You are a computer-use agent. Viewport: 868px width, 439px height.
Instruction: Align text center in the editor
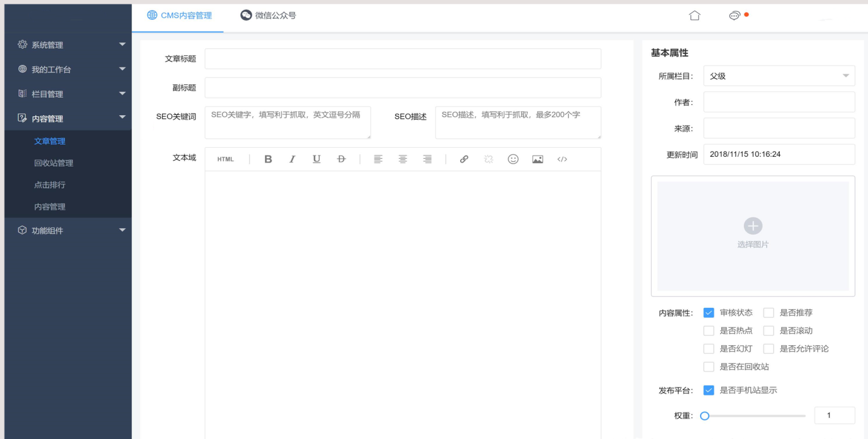coord(403,159)
